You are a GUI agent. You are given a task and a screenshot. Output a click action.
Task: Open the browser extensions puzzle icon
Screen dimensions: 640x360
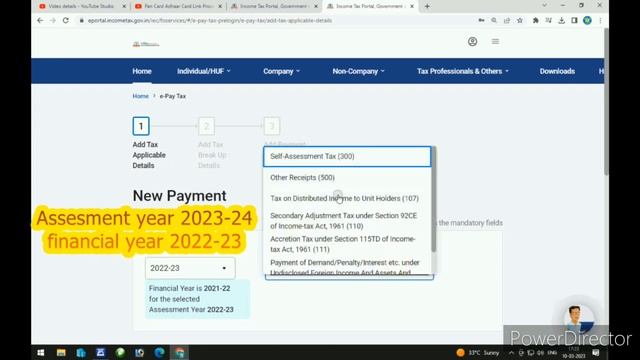[536, 20]
